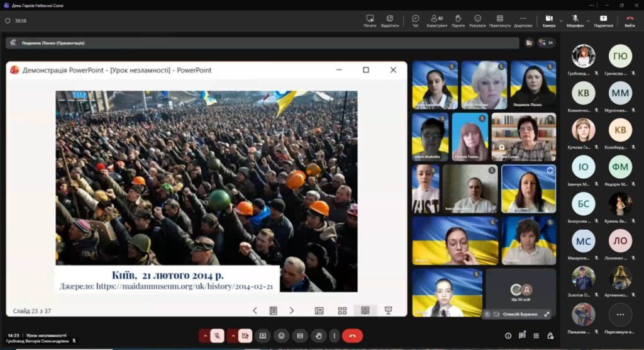Go to next slide in PowerPoint
This screenshot has width=644, height=350.
click(x=292, y=310)
